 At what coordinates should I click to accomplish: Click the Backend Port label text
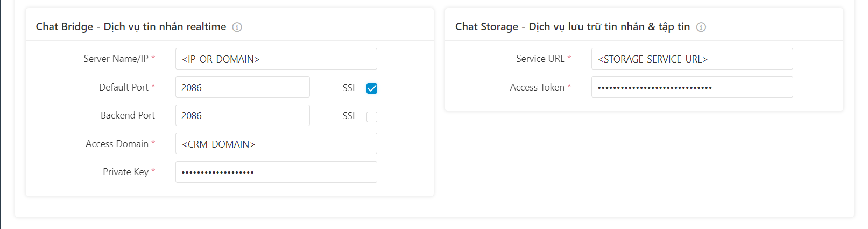click(128, 115)
